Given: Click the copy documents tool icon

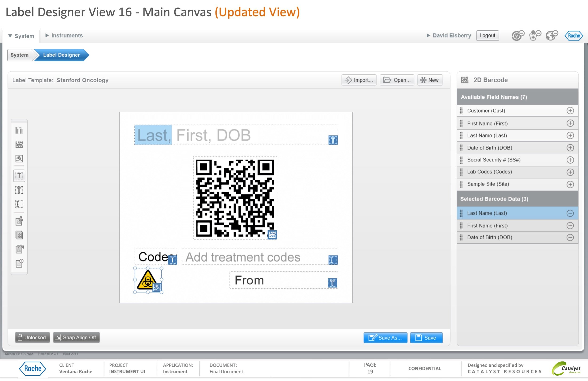Looking at the screenshot, I should pos(19,235).
